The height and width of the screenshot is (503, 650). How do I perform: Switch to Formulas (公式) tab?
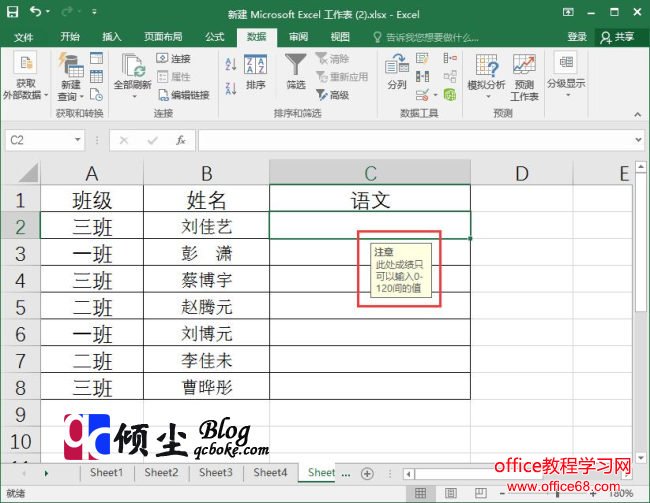click(x=214, y=37)
